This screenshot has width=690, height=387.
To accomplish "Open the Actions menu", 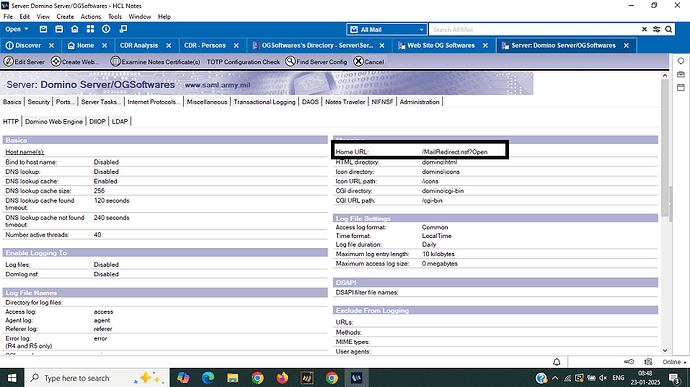I will tap(91, 17).
